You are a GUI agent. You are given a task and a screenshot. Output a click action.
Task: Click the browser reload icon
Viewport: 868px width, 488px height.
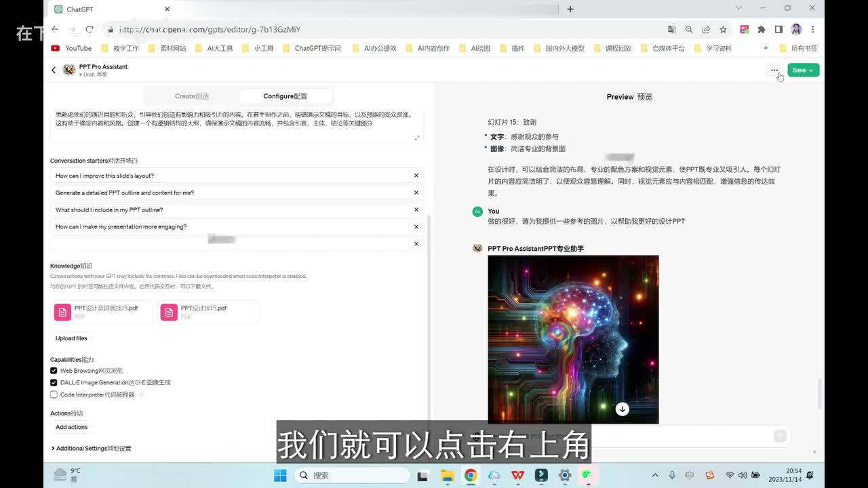[89, 29]
